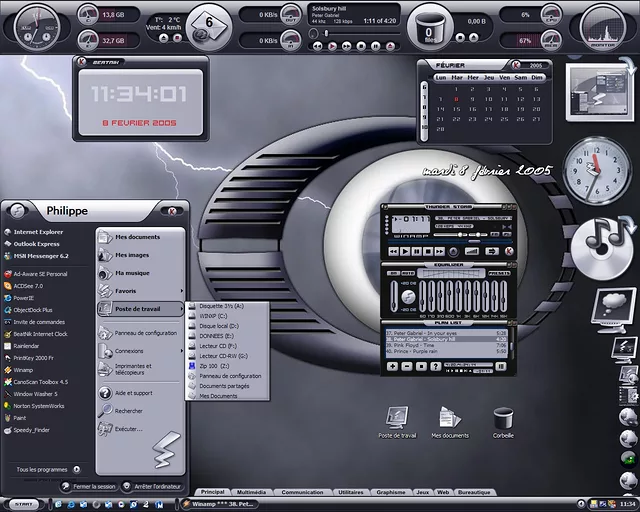Screen dimensions: 640x512
Task: Click the music notes CD dock icon
Action: pyautogui.click(x=602, y=238)
